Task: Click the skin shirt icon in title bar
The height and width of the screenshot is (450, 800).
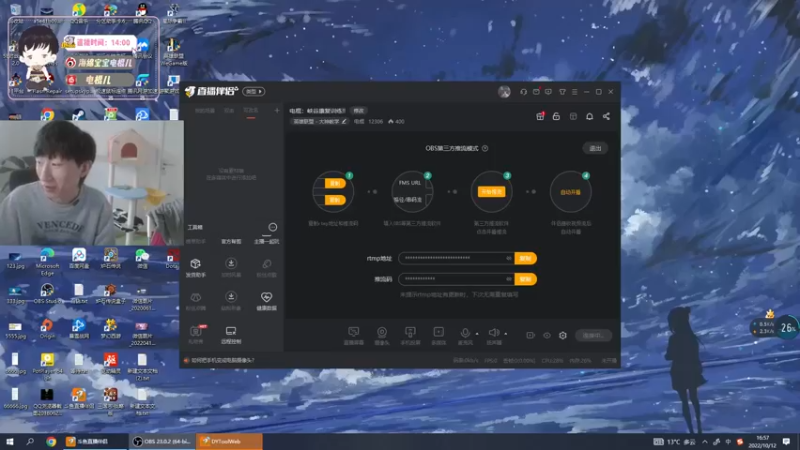Action: click(x=562, y=92)
